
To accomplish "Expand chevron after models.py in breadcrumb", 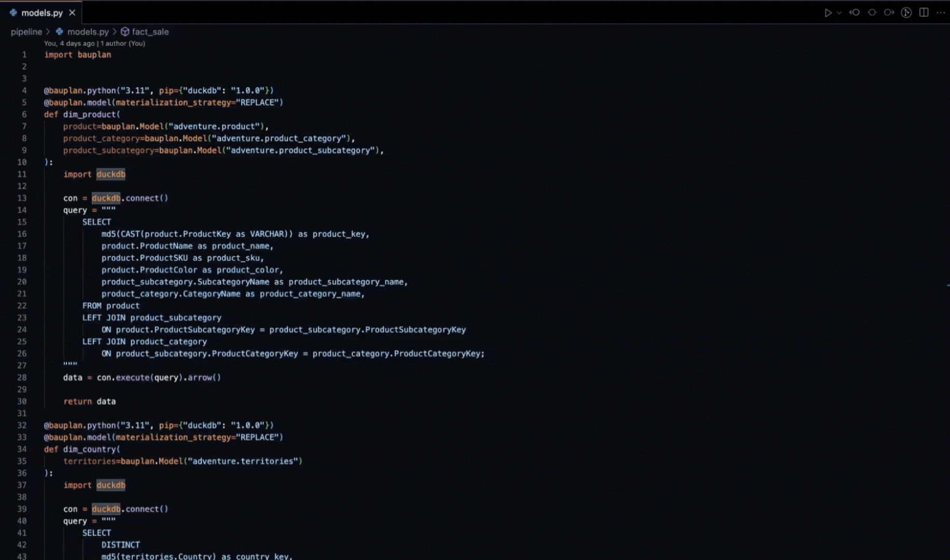I will pyautogui.click(x=115, y=32).
